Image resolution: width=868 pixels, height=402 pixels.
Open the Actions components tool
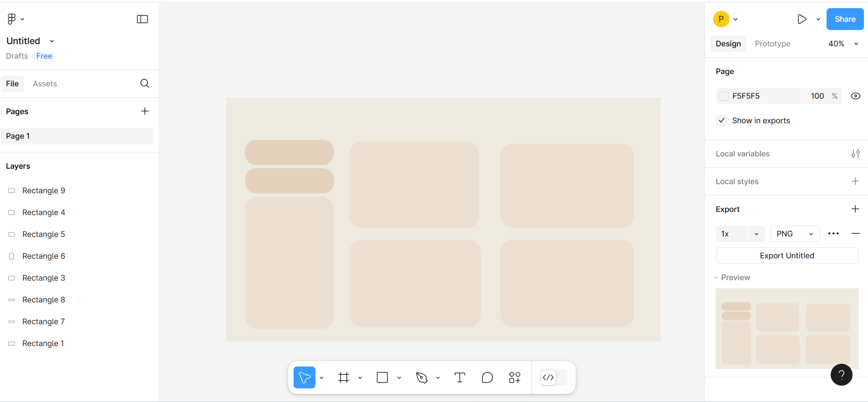click(x=515, y=377)
